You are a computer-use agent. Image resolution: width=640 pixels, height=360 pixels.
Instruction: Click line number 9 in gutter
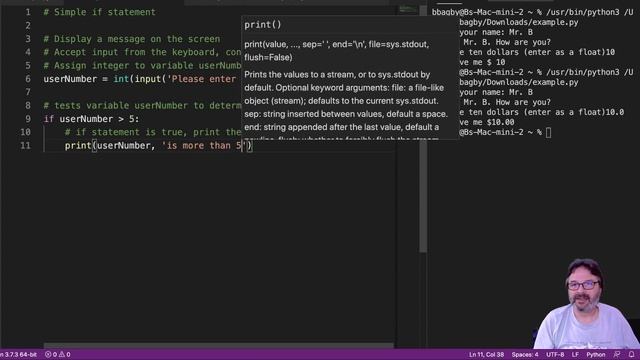coord(28,119)
